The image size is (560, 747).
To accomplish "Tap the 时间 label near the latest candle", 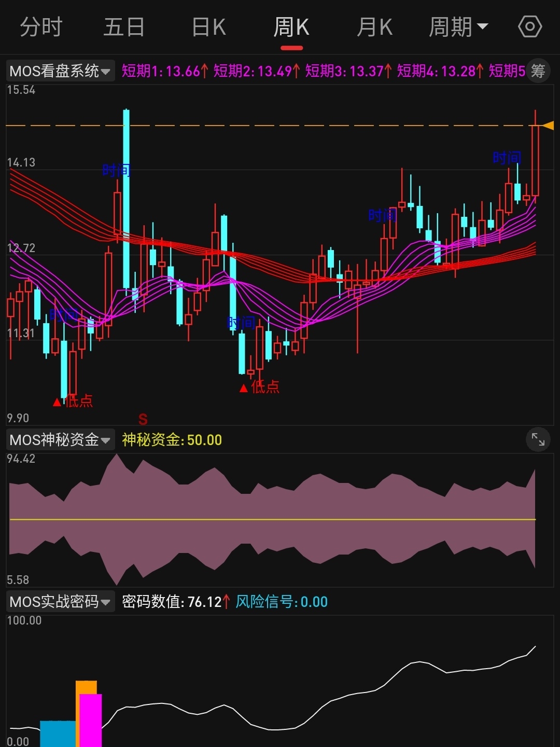I will [507, 158].
